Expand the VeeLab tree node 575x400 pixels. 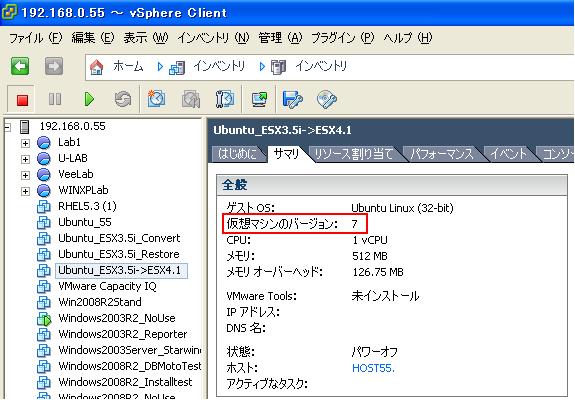tap(25, 175)
